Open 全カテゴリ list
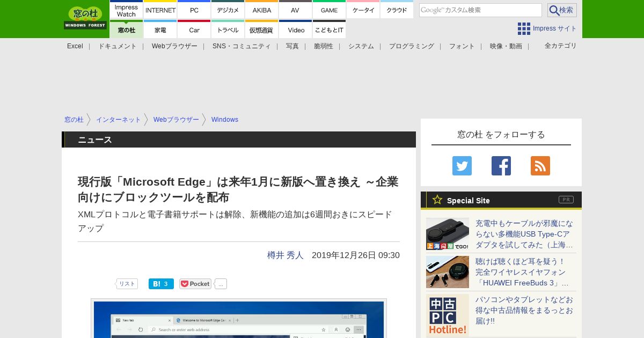Viewport: 644px width, 338px height. coord(561,46)
